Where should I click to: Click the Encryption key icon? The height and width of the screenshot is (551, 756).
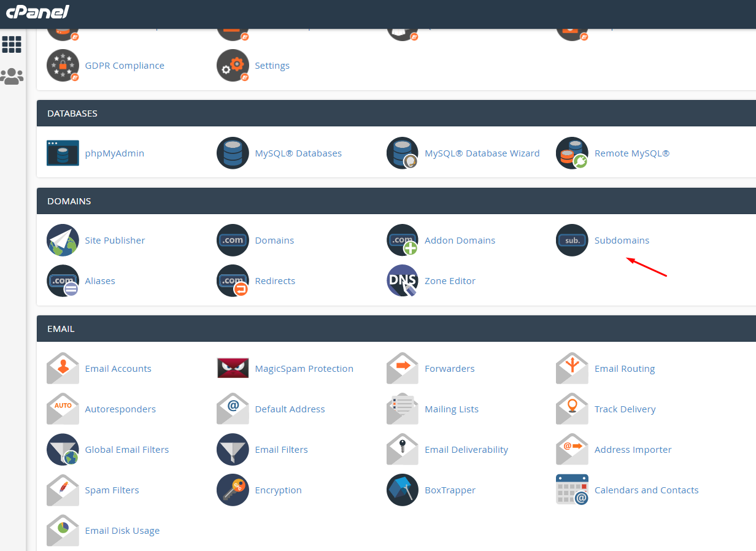pyautogui.click(x=233, y=490)
